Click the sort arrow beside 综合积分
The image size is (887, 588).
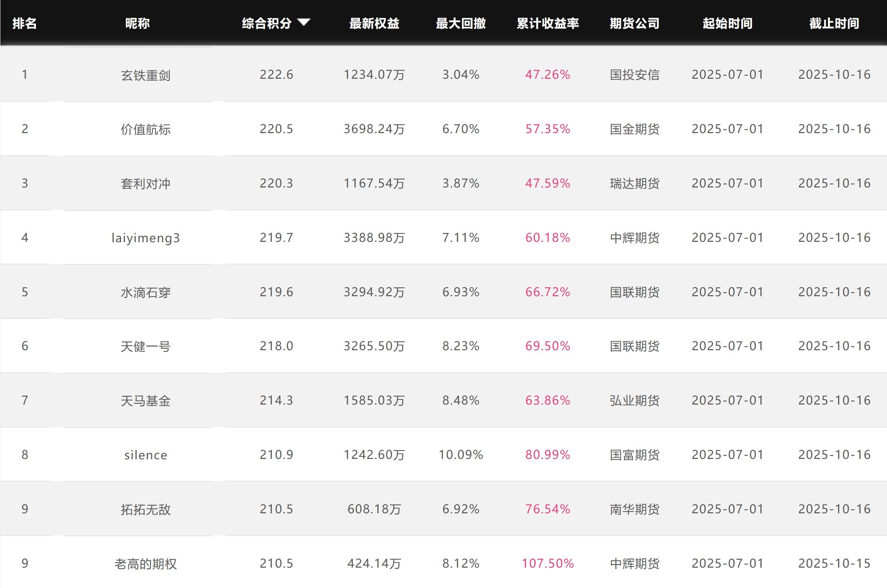coord(303,23)
